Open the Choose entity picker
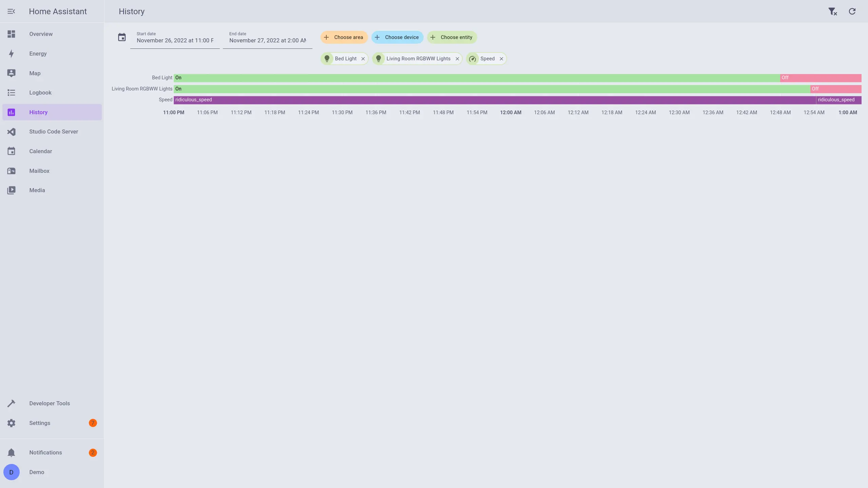The height and width of the screenshot is (488, 868). (452, 37)
